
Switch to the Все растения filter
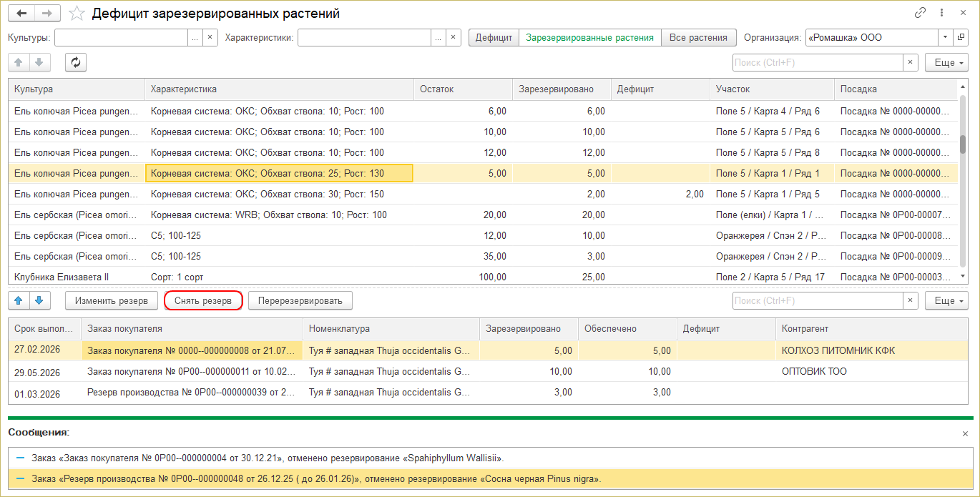click(x=698, y=38)
